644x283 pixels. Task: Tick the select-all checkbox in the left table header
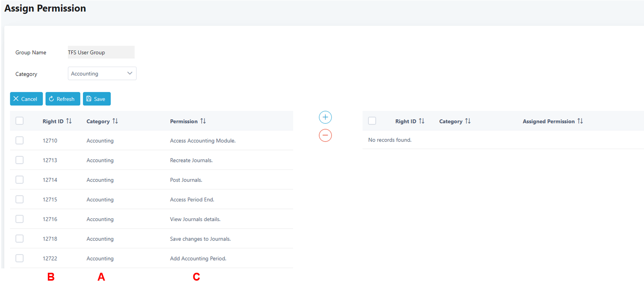click(19, 121)
